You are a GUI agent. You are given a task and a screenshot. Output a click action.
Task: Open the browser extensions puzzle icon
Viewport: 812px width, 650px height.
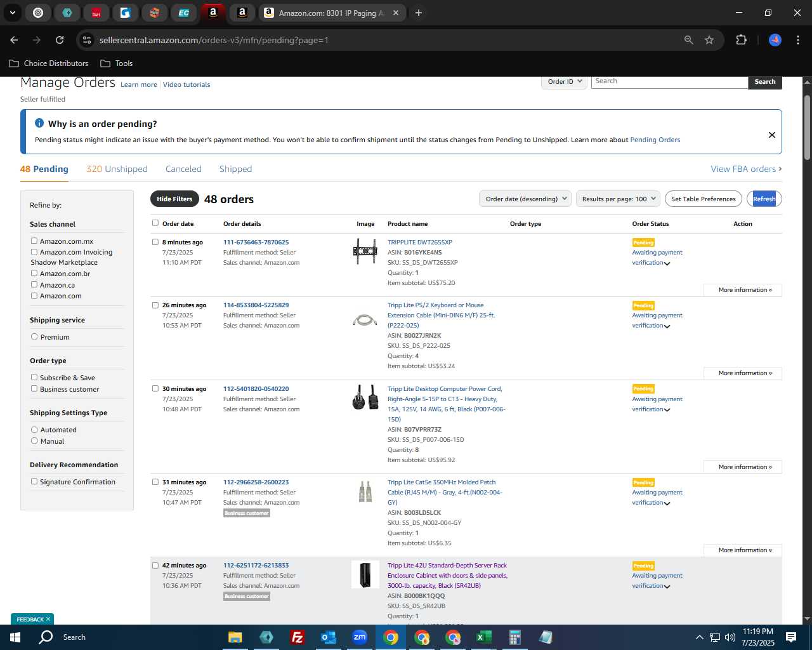[x=741, y=40]
